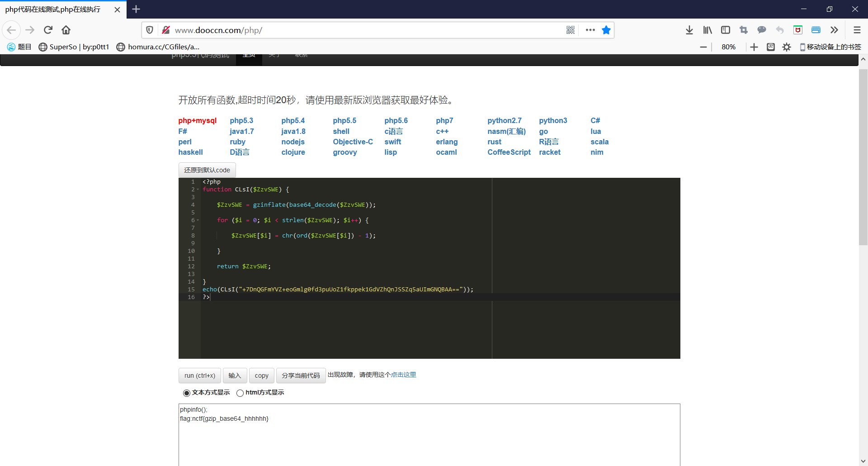Click the page vertical scrollbar thumb
Screen dimensions: 868x466
pyautogui.click(x=863, y=157)
